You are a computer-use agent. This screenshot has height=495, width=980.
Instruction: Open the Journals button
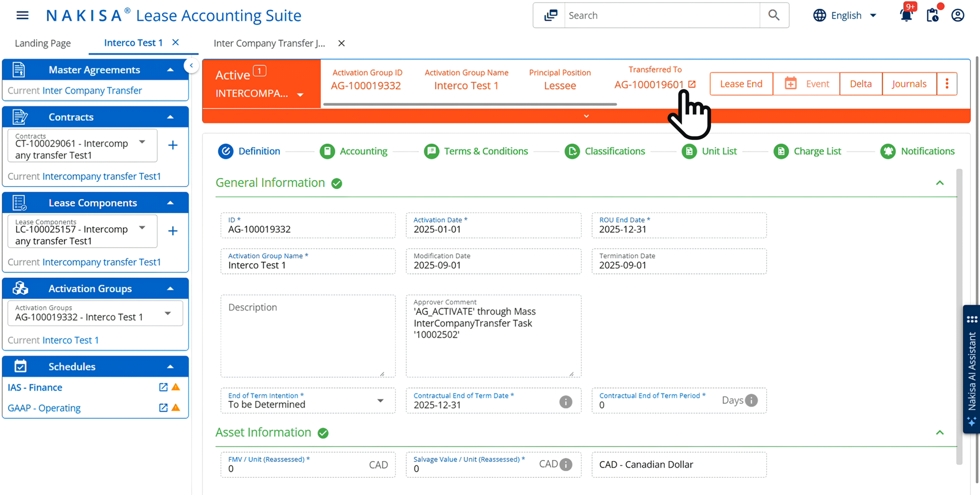coord(909,84)
